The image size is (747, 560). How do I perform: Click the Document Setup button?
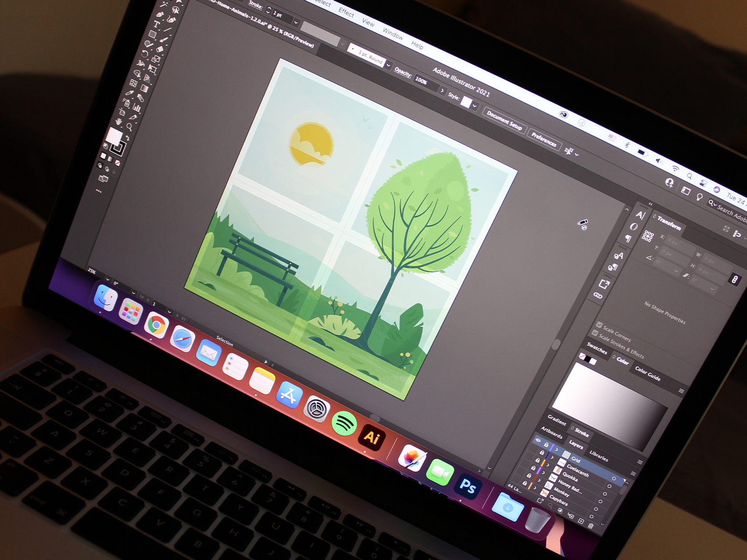coord(504,121)
